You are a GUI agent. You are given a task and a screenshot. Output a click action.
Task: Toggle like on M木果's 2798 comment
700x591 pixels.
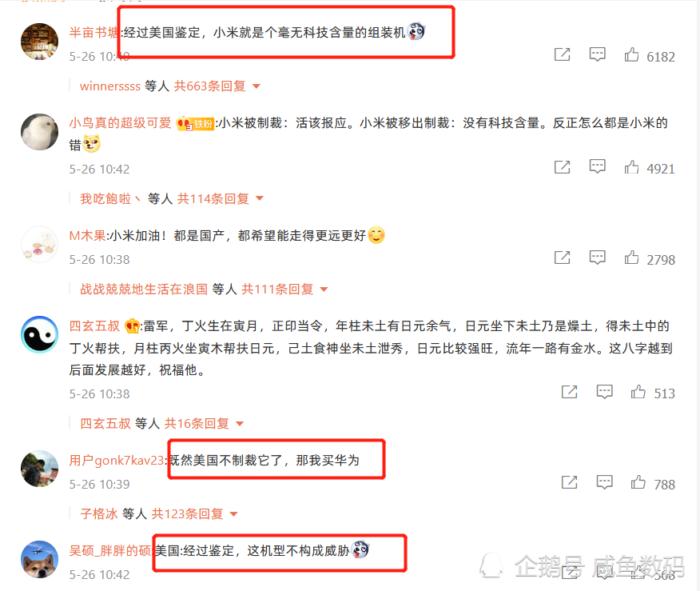point(631,258)
